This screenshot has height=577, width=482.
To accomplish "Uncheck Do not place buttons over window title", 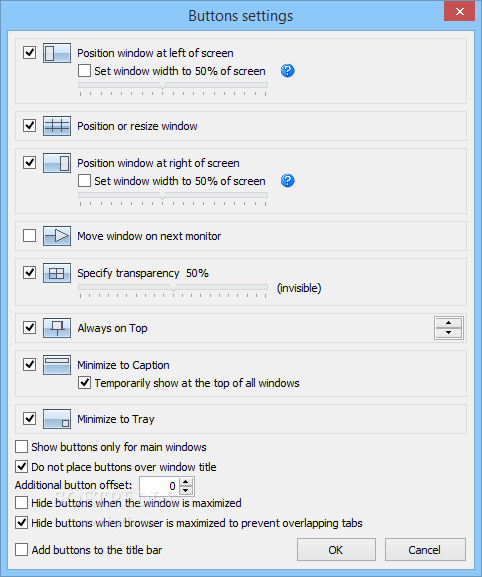I will 21,467.
